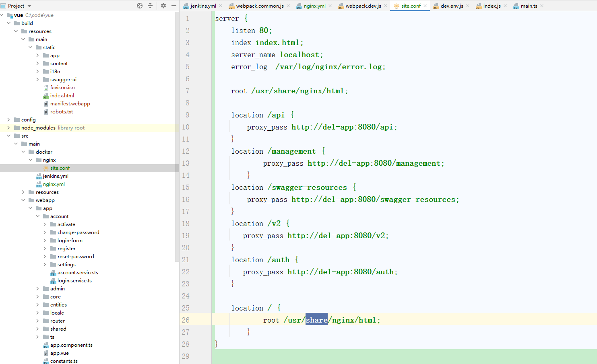Screen dimensions: 597x364
Task: Close the nginx.yml editor tab
Action: 330,6
